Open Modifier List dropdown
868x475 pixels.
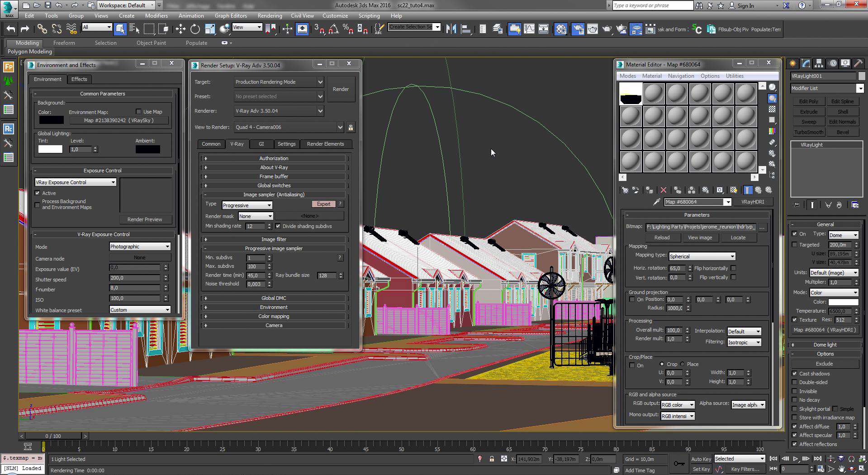click(x=827, y=88)
